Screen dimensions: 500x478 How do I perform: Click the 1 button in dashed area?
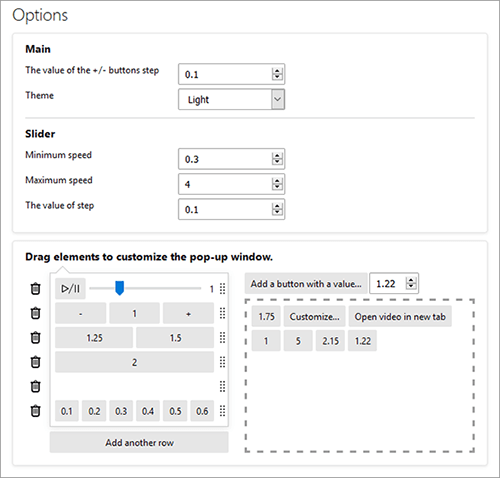click(x=266, y=341)
